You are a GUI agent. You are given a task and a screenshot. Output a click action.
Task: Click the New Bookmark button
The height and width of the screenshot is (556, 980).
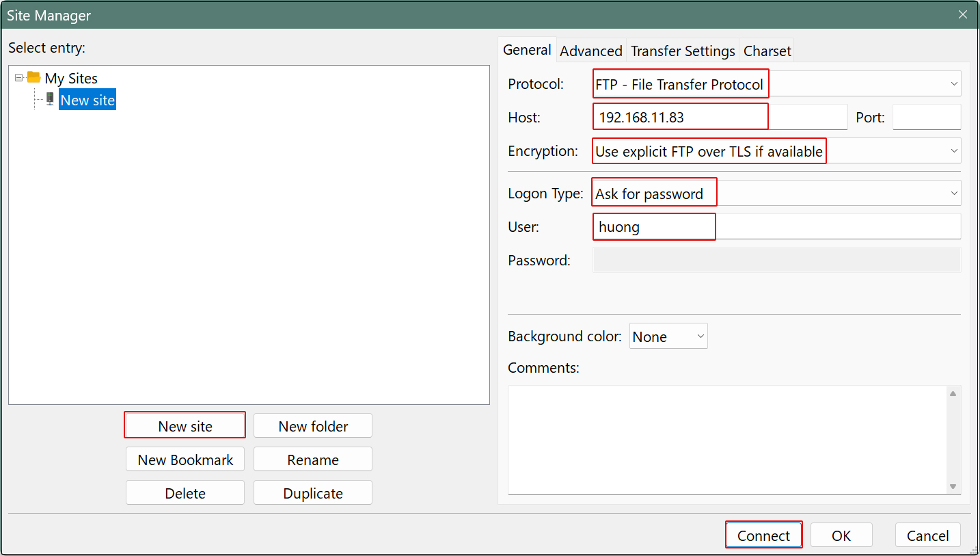[x=185, y=460]
